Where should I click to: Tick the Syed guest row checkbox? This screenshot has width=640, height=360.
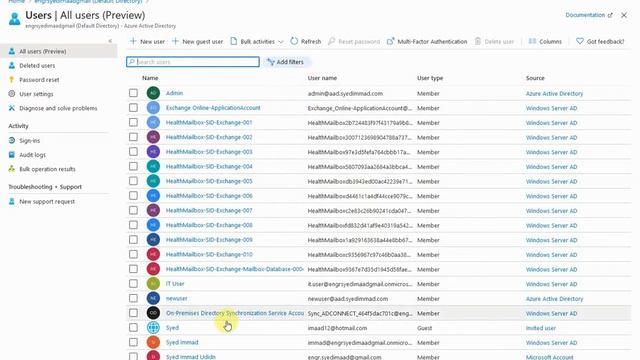133,327
